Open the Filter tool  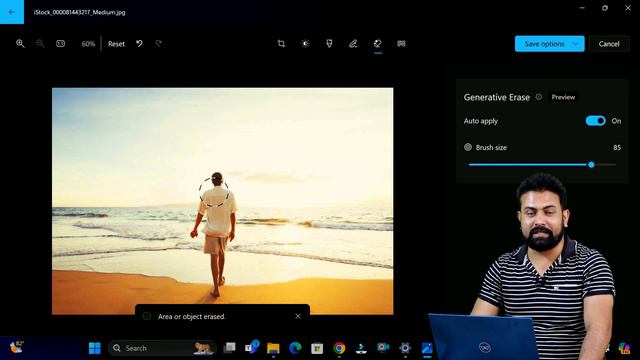[x=329, y=44]
